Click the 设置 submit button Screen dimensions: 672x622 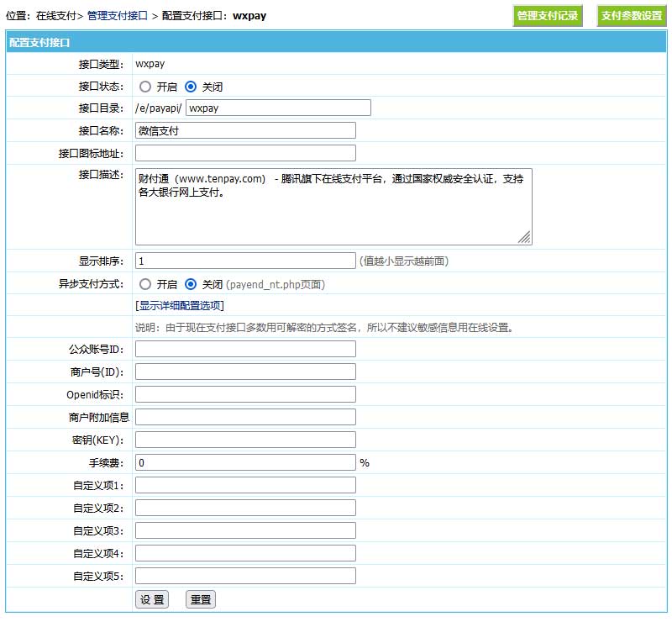[152, 599]
